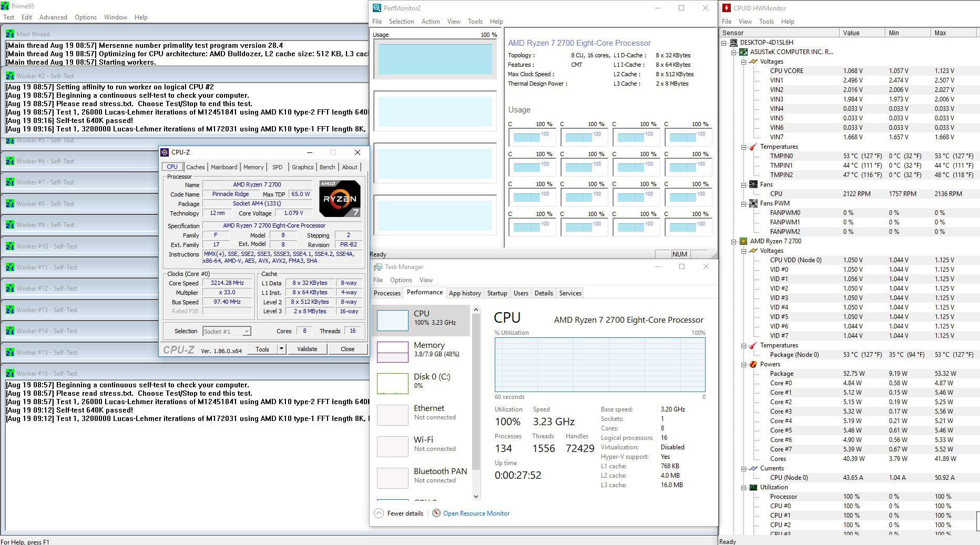Click the Task Manager title bar icon
This screenshot has width=980, height=545.
click(377, 267)
